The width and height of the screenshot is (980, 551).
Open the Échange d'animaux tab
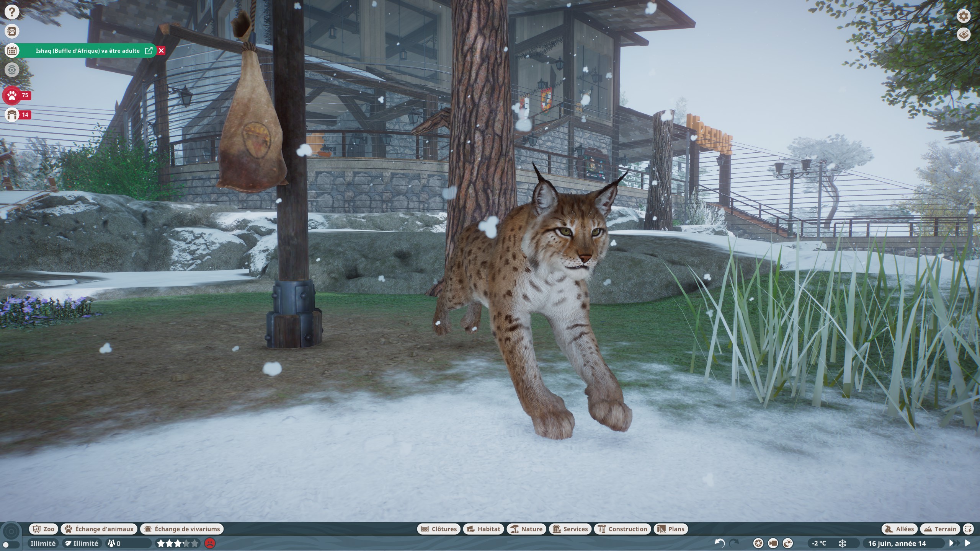[x=99, y=529]
